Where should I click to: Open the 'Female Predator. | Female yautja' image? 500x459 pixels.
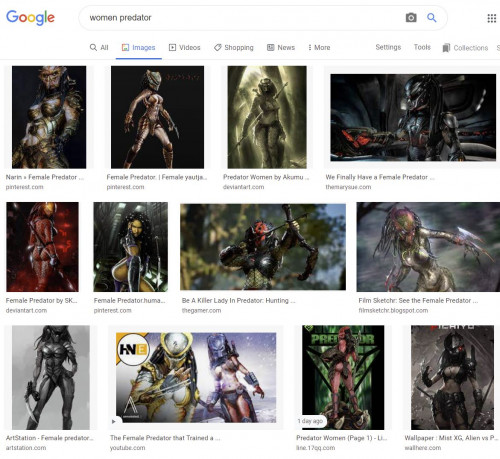coord(157,117)
